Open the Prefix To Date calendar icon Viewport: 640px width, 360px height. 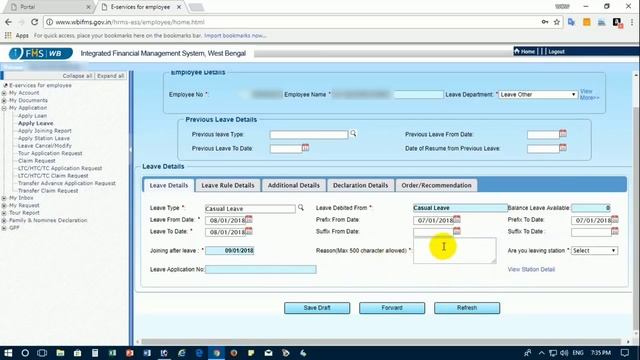pos(615,220)
